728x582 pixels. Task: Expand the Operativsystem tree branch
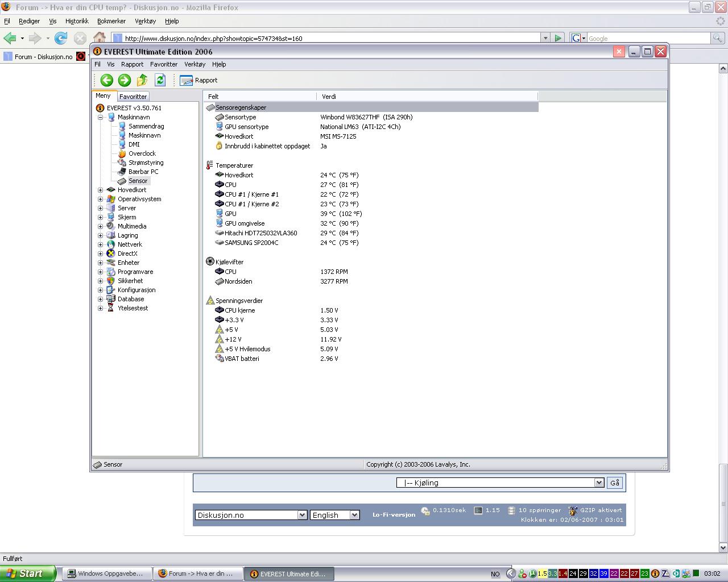pyautogui.click(x=101, y=199)
